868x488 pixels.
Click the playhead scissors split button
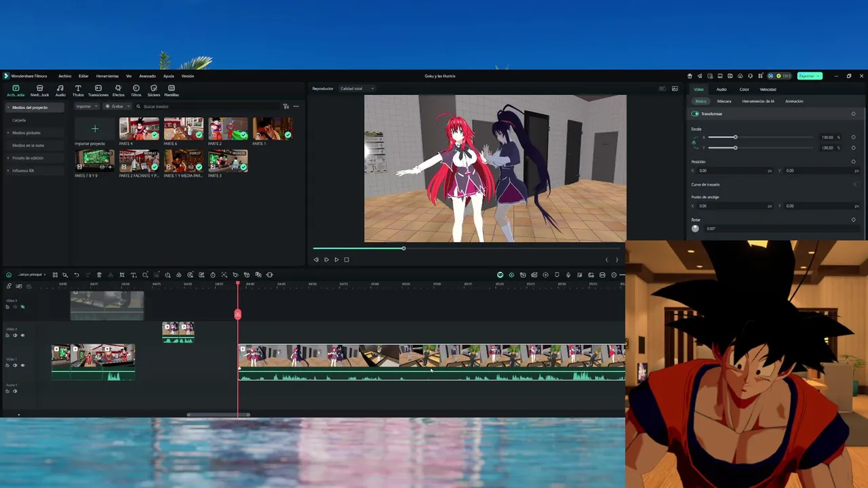tap(237, 314)
